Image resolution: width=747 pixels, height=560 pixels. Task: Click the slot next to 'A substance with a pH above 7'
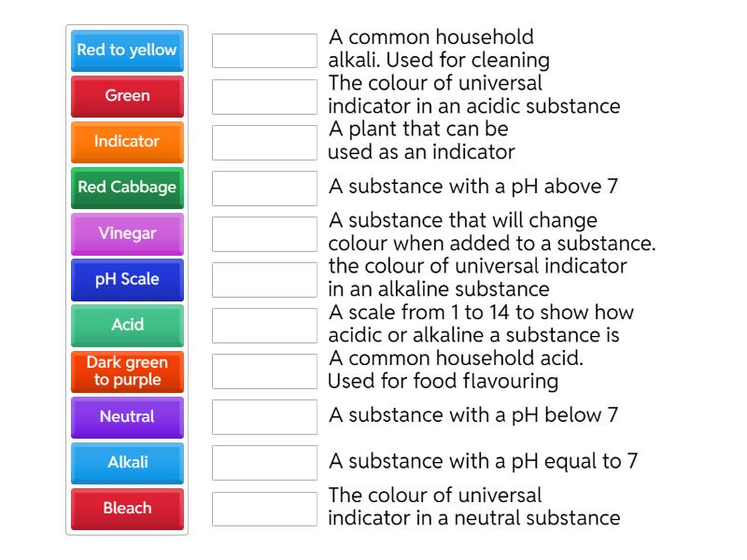click(264, 189)
